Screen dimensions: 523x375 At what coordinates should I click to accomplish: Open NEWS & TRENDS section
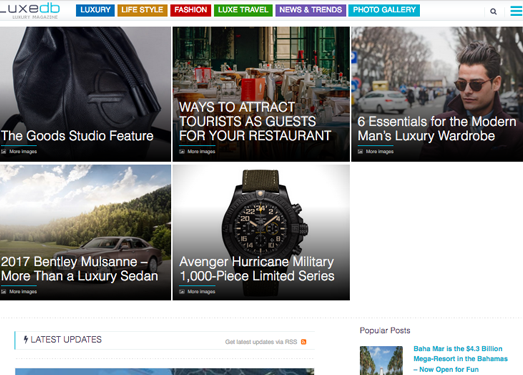[x=311, y=10]
